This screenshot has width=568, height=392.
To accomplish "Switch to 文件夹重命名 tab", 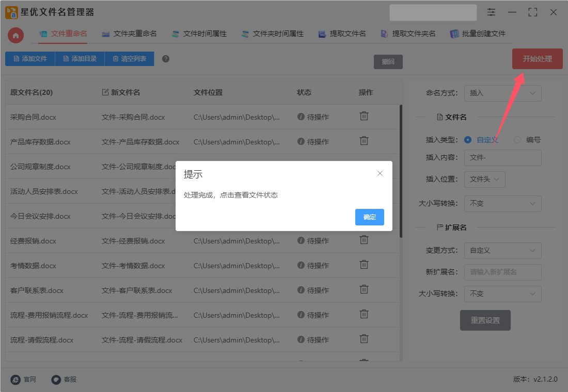I will (129, 34).
